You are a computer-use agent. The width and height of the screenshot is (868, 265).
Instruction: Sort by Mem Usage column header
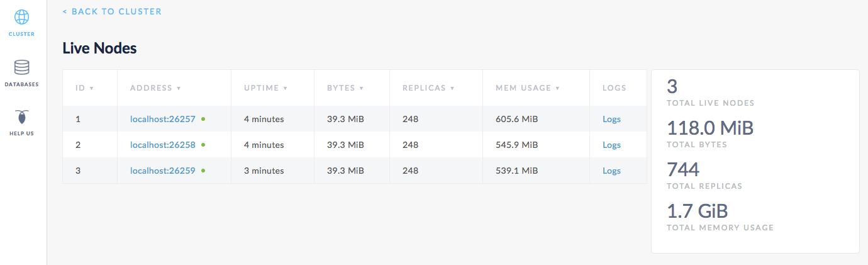pyautogui.click(x=523, y=88)
